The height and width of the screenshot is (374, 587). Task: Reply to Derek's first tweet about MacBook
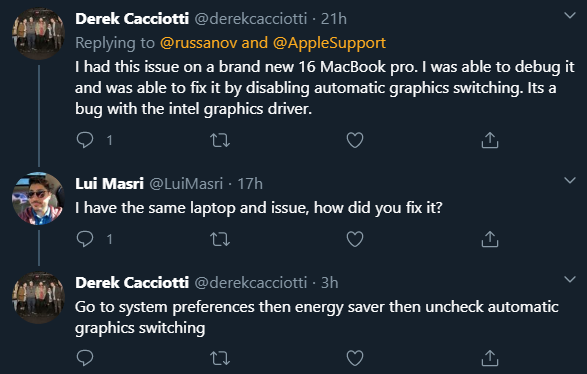tap(85, 140)
